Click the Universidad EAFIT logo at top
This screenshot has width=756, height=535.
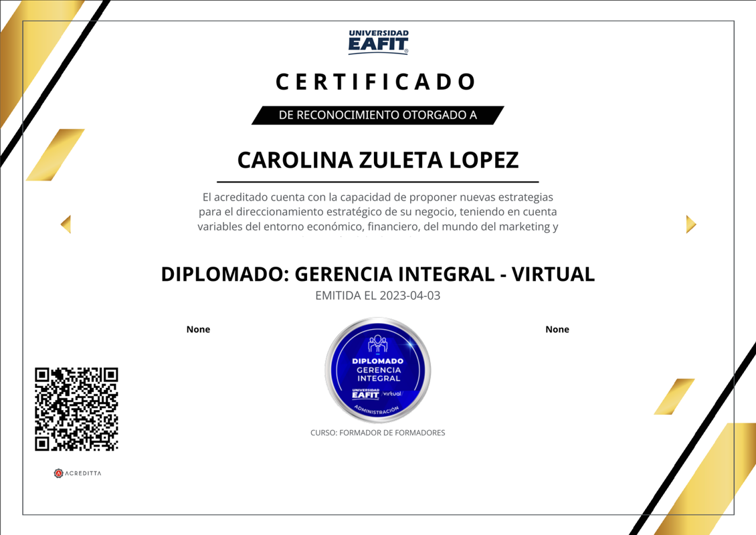(378, 42)
